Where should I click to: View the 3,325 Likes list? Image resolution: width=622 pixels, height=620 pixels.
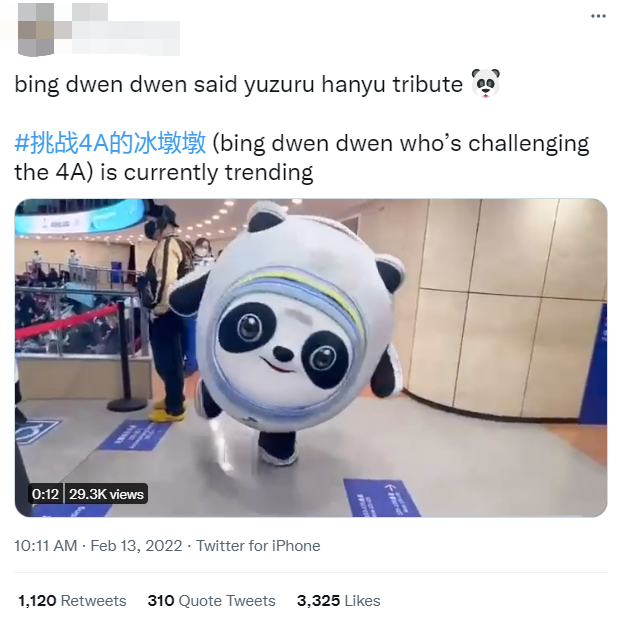click(x=338, y=601)
